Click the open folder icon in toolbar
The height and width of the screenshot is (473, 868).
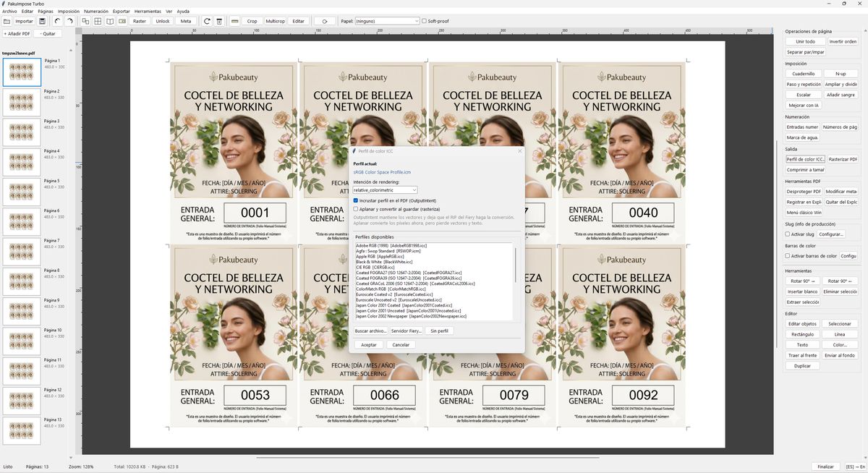pos(7,21)
